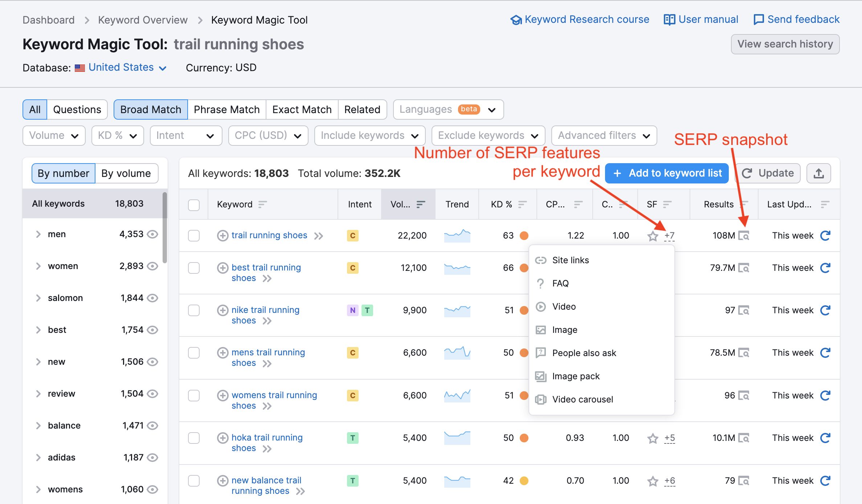Screen dimensions: 862x504
Task: Click the trend sparkline for mens trail running shoes
Action: click(x=457, y=352)
